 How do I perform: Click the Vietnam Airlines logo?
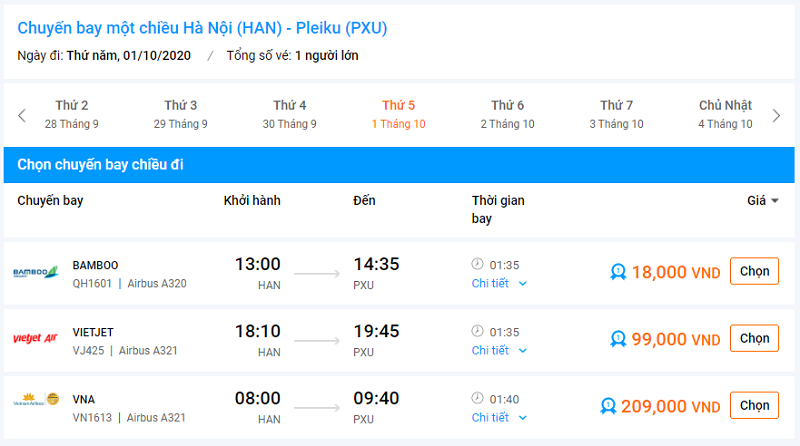pyautogui.click(x=37, y=405)
